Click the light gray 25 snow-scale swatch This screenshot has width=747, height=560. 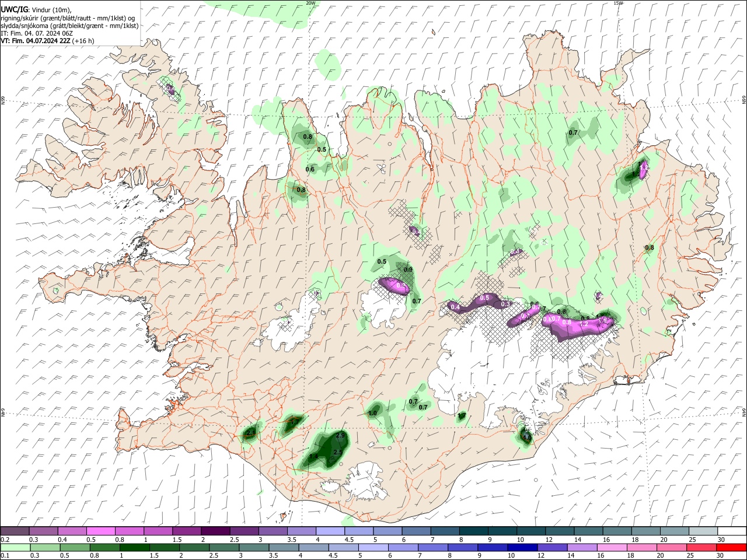[703, 531]
